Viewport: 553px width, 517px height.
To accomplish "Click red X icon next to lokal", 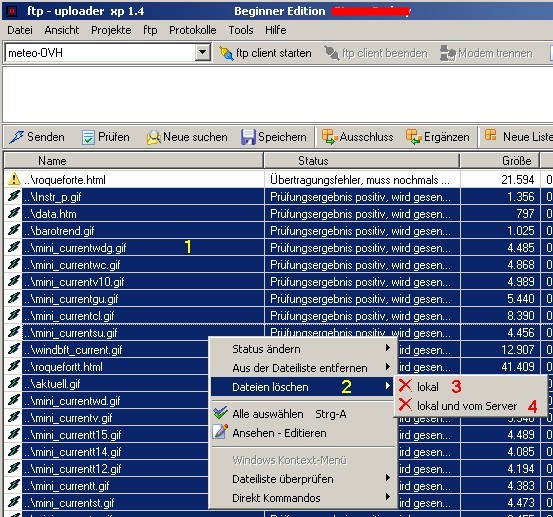I will pyautogui.click(x=405, y=386).
